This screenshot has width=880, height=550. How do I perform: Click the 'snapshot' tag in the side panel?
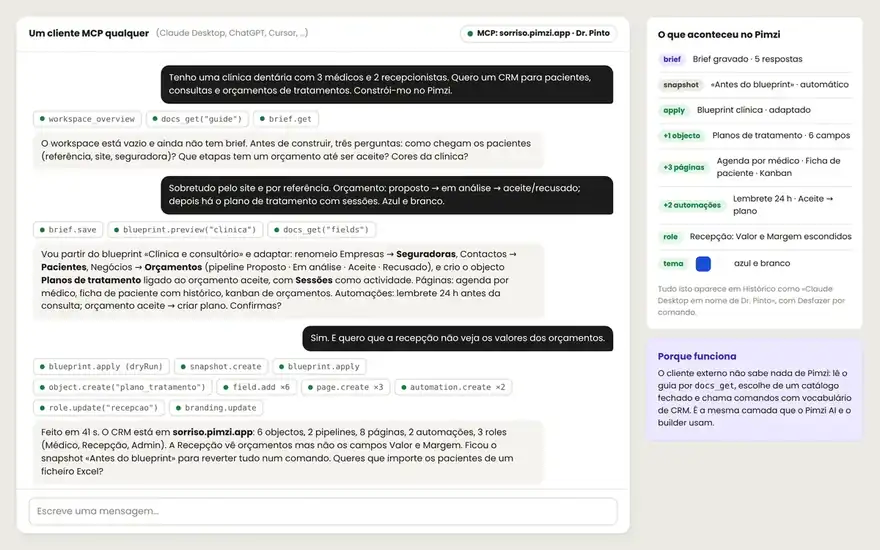tap(681, 85)
